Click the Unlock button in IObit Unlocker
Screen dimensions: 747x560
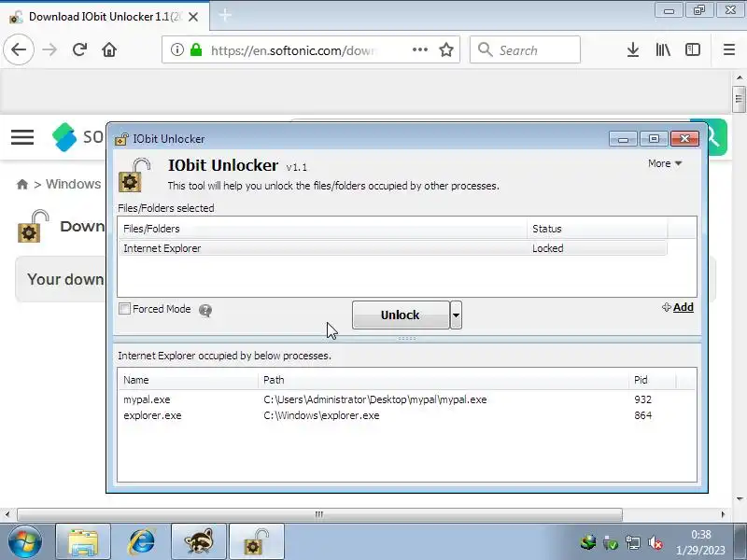[x=401, y=315]
